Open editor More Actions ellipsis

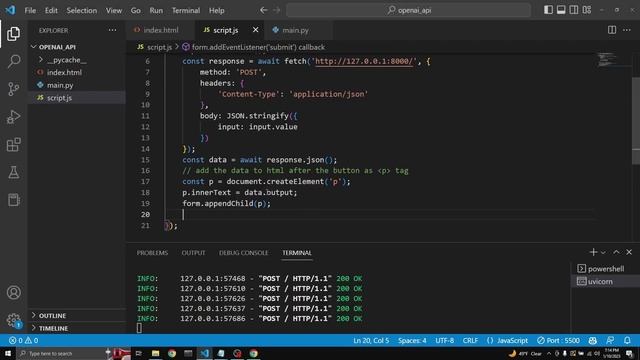627,30
